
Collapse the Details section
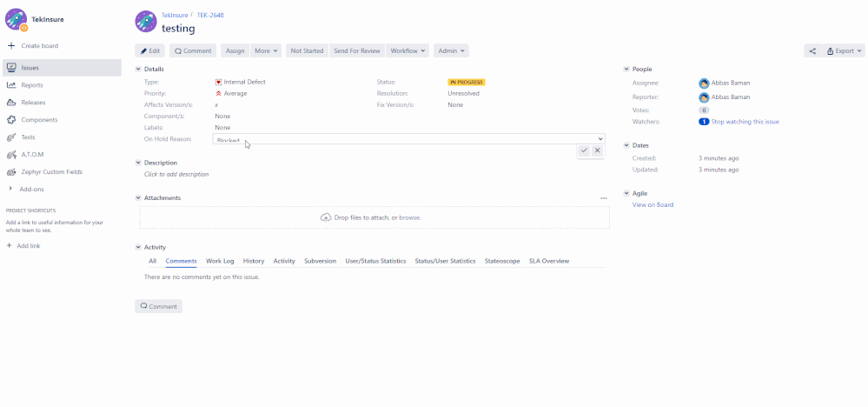pos(138,70)
